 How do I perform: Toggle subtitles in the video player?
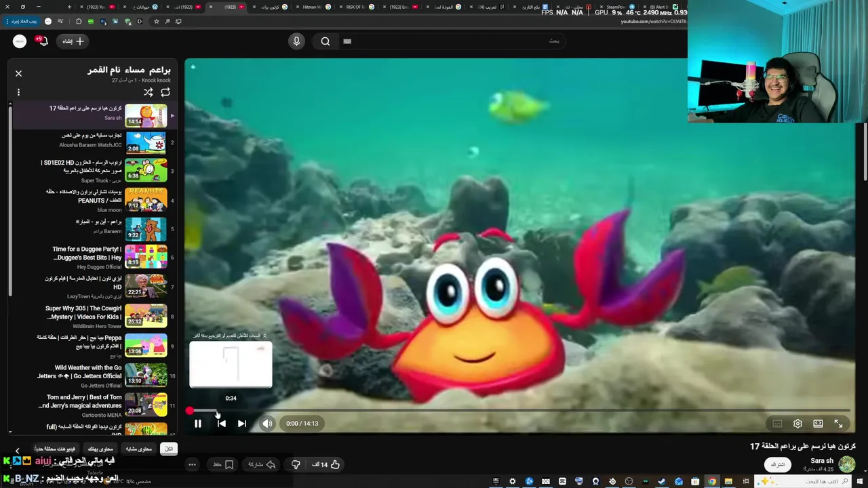(777, 424)
